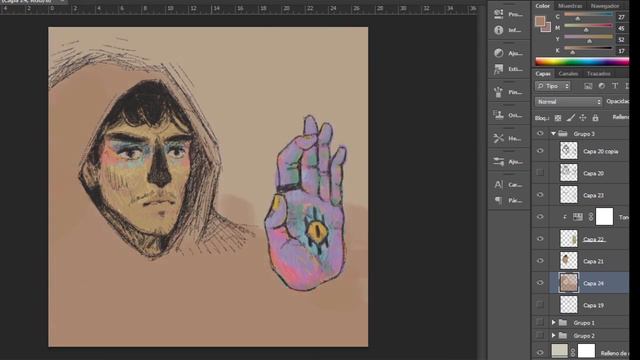This screenshot has height=360, width=640.
Task: Lock image pixels brush icon
Action: pyautogui.click(x=571, y=118)
